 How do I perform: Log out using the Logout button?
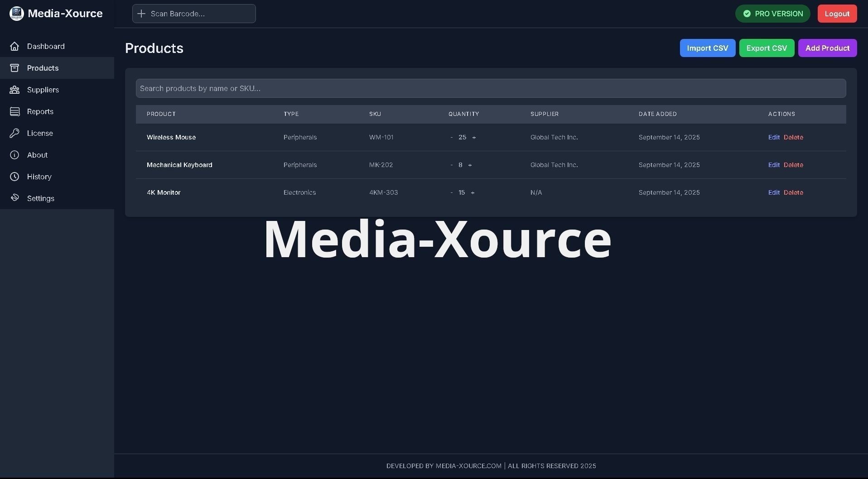click(837, 14)
